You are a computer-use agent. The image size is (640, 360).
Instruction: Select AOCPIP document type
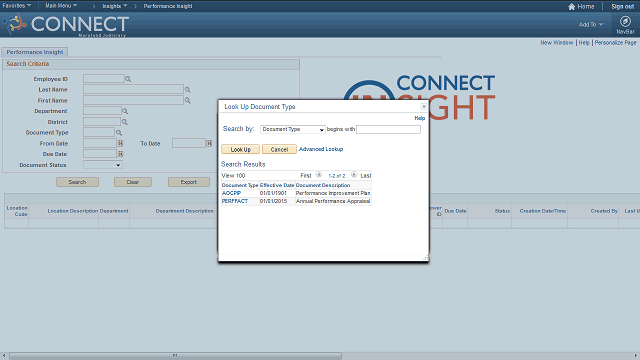coord(231,193)
